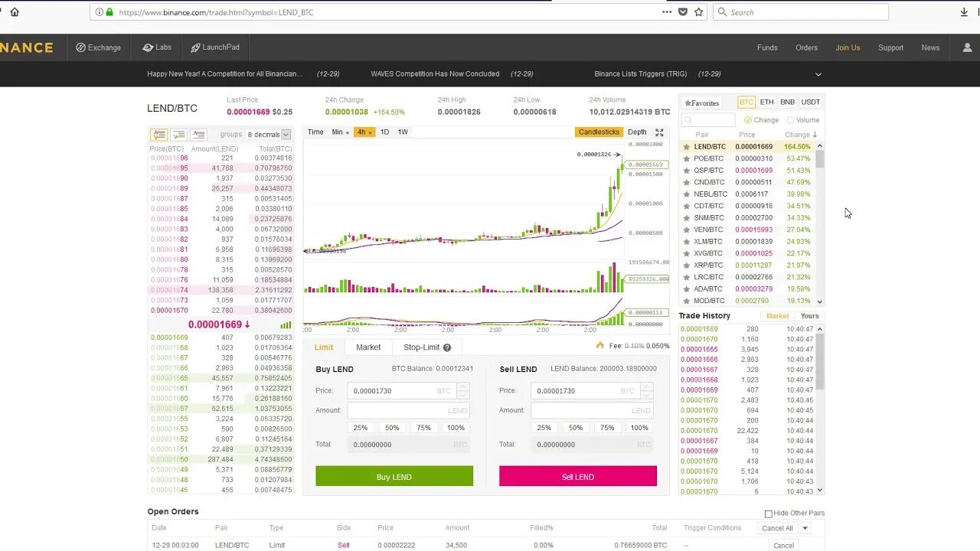980x551 pixels.
Task: Open the user account profile icon
Action: 967,47
